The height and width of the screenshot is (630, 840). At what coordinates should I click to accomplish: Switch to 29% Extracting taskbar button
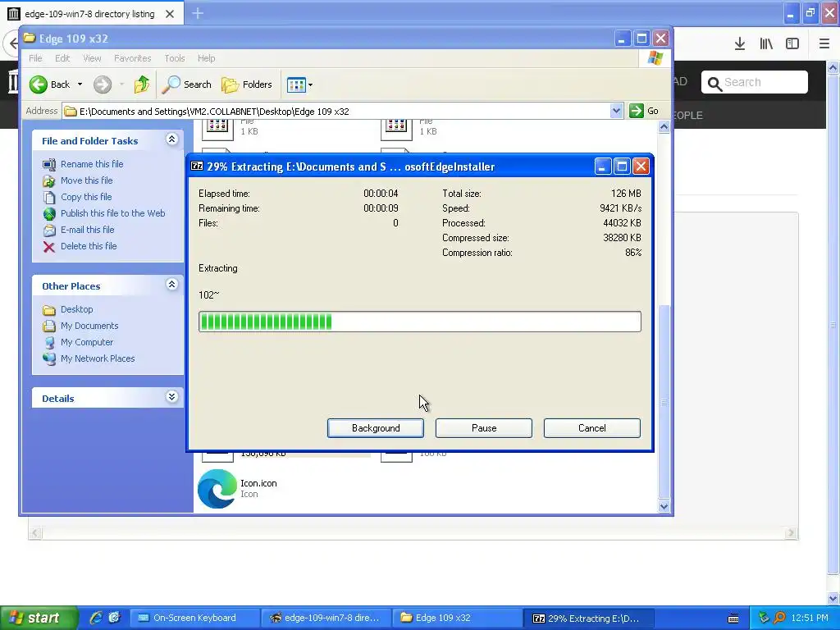588,619
